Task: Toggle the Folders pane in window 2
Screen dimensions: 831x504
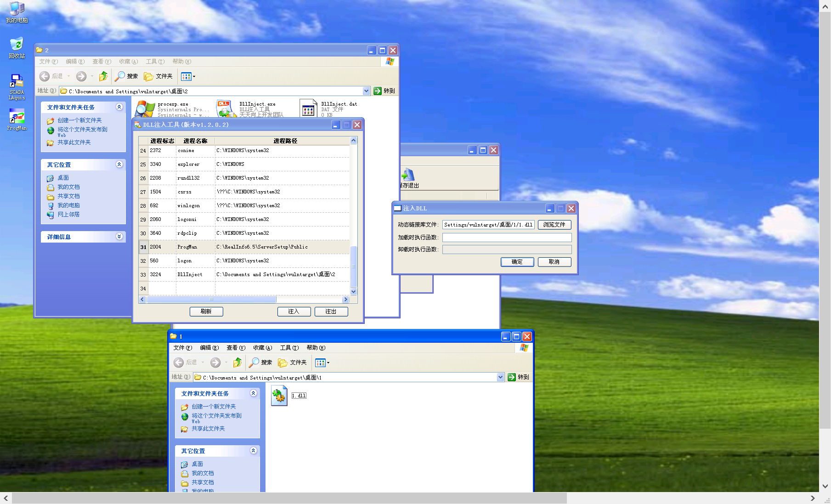Action: point(158,76)
